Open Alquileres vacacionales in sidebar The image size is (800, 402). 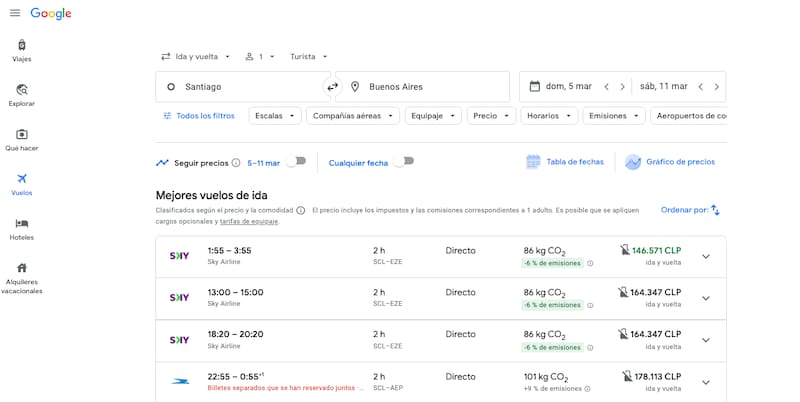pos(21,277)
